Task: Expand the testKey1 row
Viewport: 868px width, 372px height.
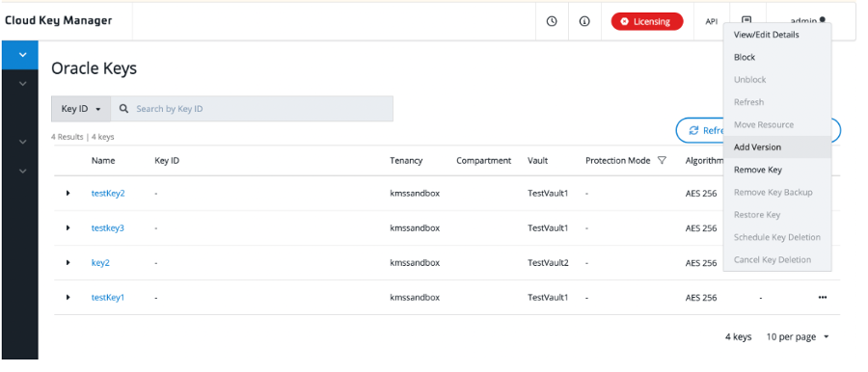Action: (68, 297)
